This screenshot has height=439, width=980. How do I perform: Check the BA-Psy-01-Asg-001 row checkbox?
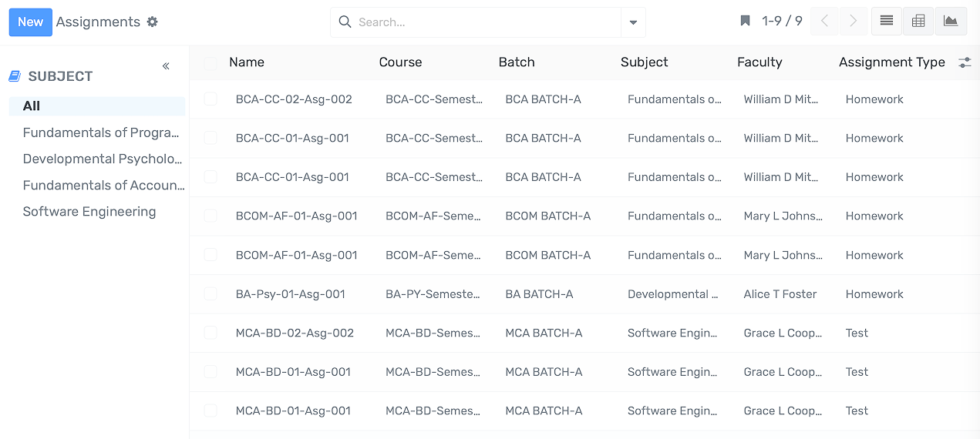[x=210, y=293]
